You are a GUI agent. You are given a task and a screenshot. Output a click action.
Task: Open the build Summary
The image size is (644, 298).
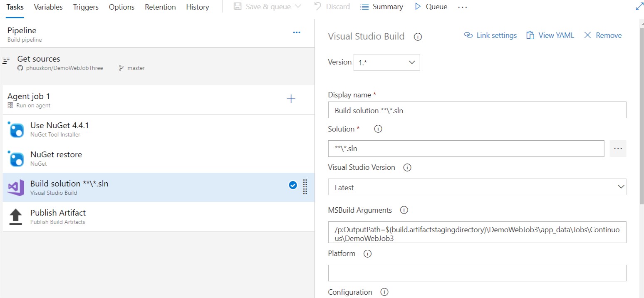(381, 7)
